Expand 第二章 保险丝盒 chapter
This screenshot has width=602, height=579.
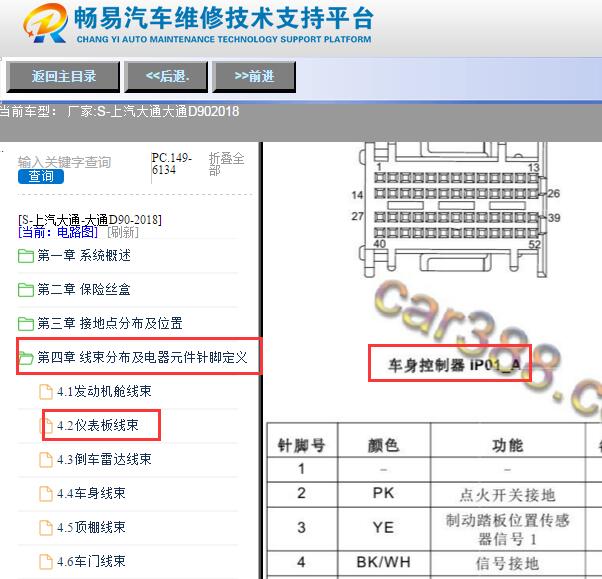(x=84, y=289)
